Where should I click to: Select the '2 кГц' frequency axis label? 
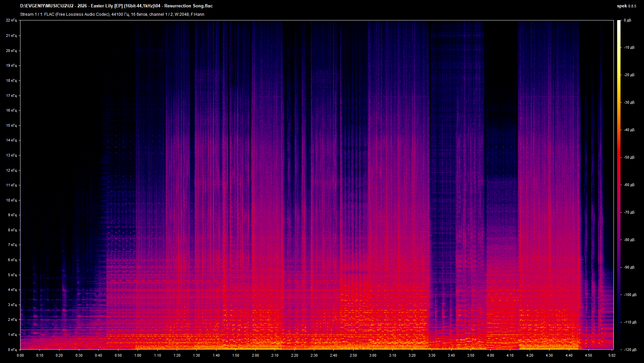[12, 319]
